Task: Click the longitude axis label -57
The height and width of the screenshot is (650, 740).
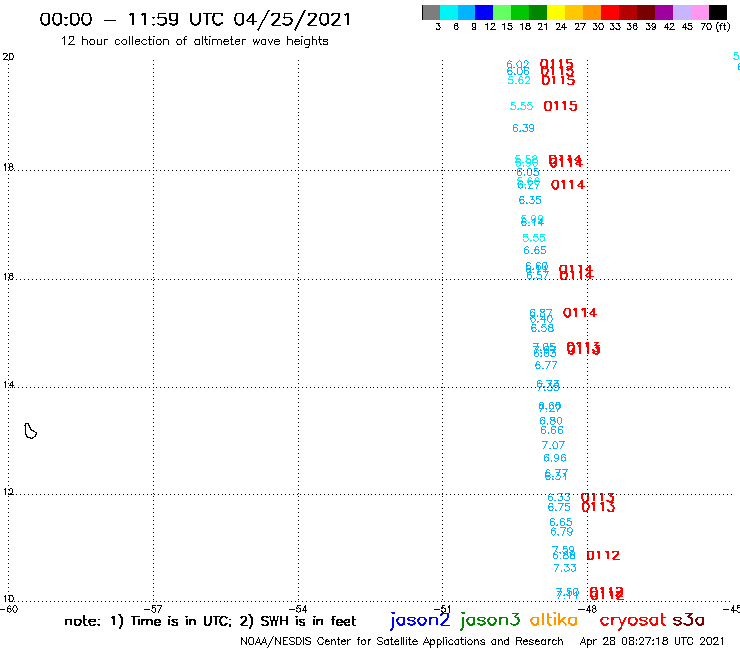Action: pyautogui.click(x=153, y=609)
